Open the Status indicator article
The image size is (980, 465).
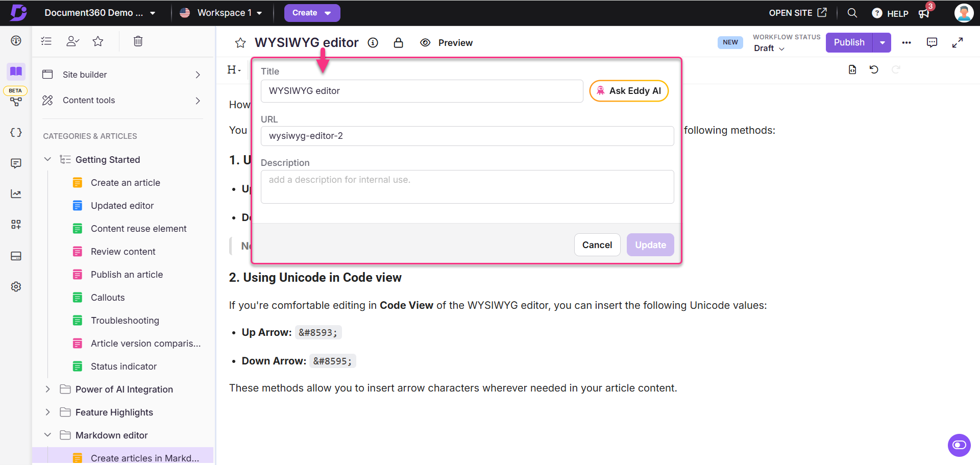124,366
